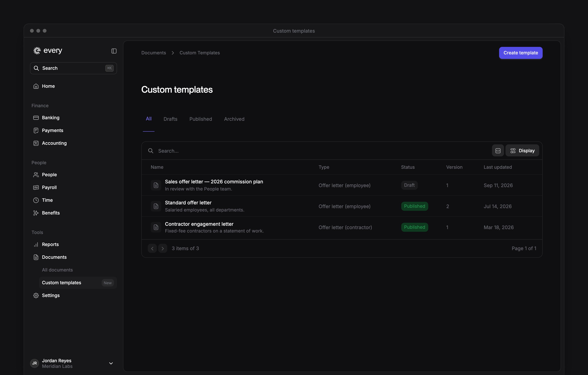Click the JR avatar at bottom left
This screenshot has height=375, width=588.
click(x=34, y=363)
